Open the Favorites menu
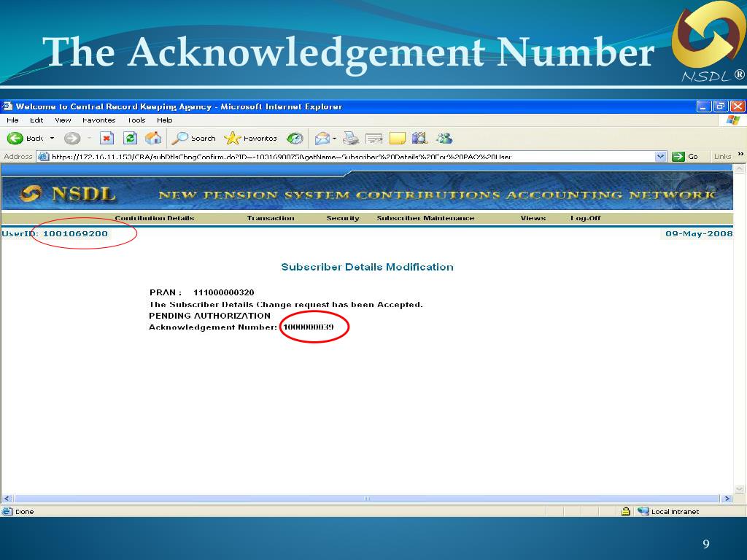The height and width of the screenshot is (560, 747). [x=98, y=120]
